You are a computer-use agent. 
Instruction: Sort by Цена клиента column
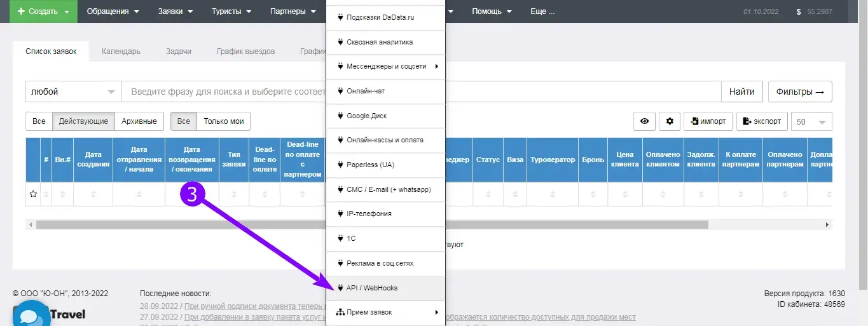(624, 160)
